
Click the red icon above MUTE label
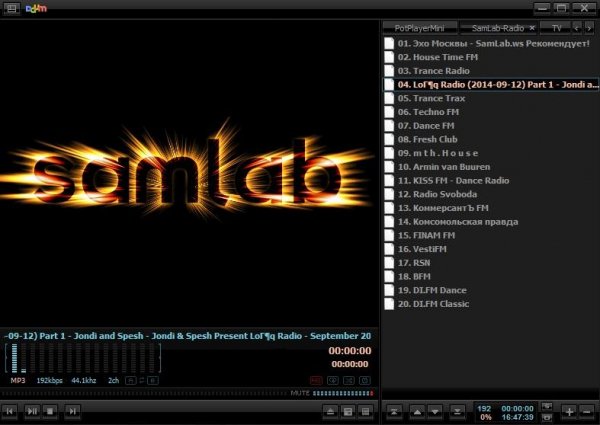(316, 380)
